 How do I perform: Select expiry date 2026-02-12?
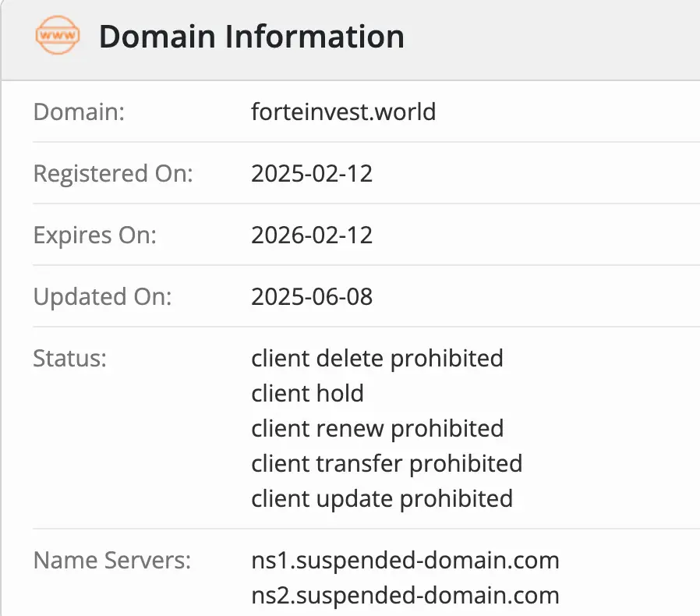click(312, 235)
